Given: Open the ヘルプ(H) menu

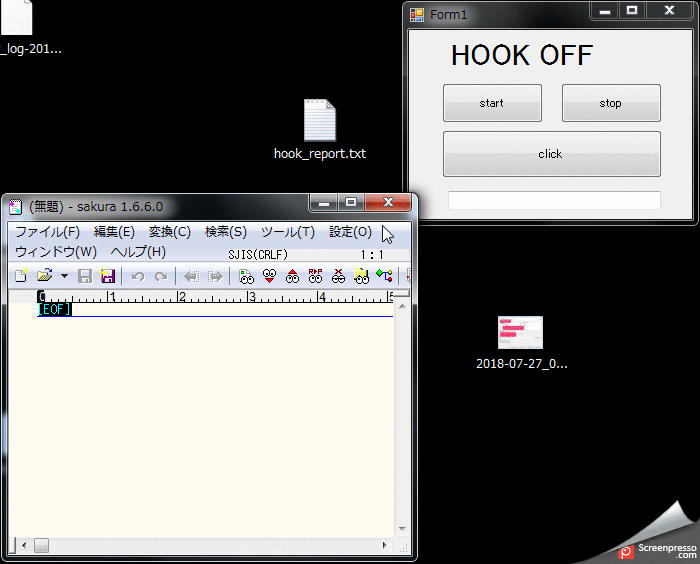Looking at the screenshot, I should click(138, 252).
